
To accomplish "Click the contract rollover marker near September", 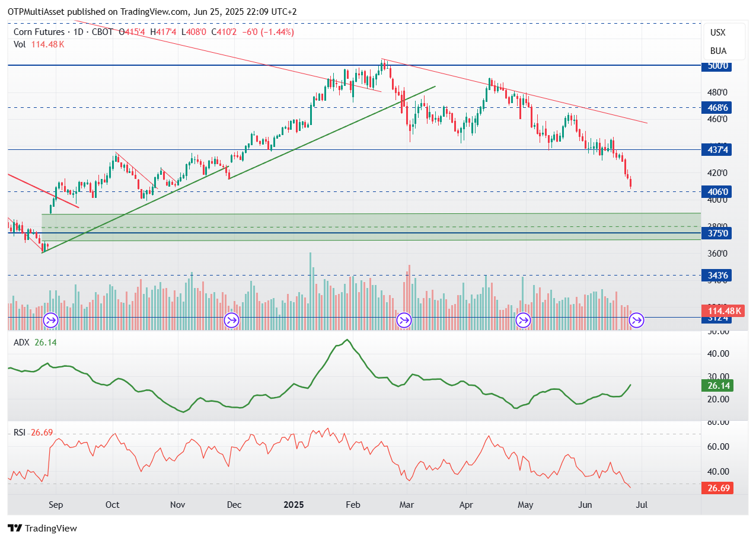I will click(x=50, y=321).
